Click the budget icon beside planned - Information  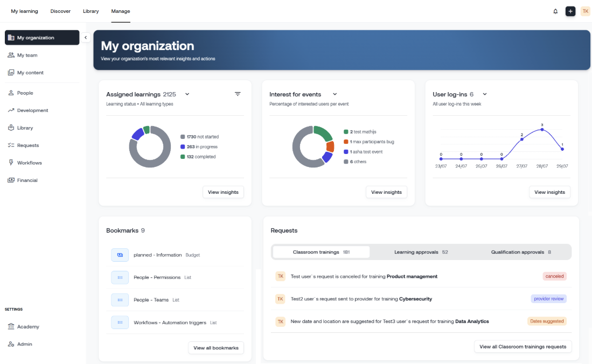120,255
